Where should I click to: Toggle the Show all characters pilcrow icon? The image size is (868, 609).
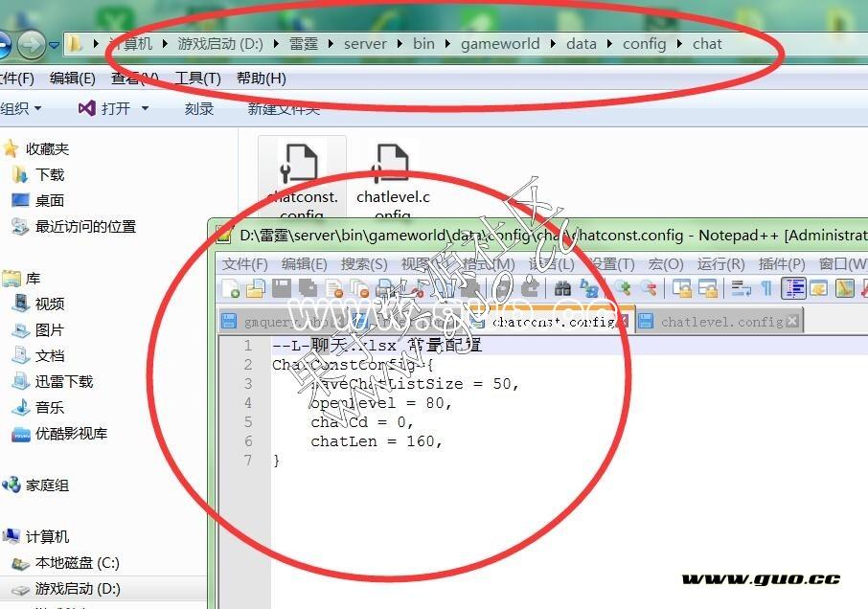pos(765,288)
